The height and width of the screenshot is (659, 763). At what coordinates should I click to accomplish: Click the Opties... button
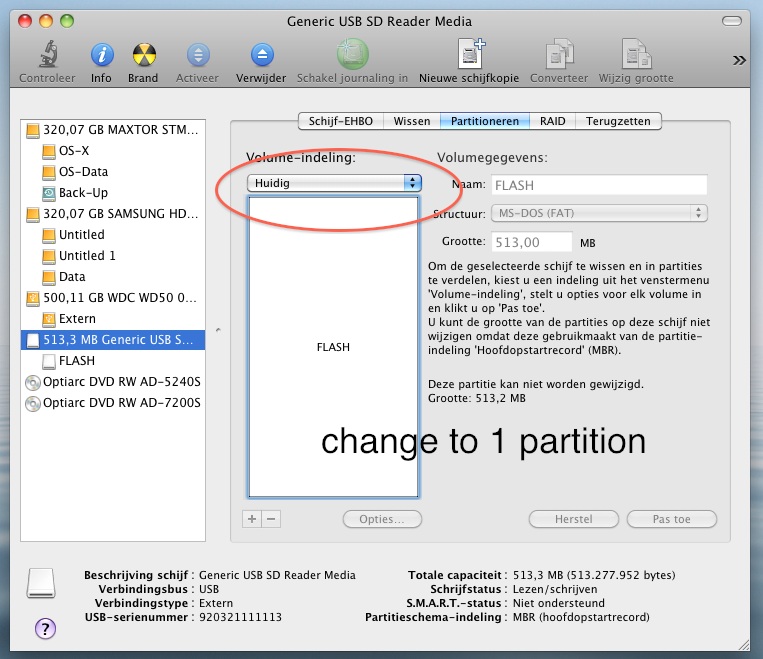[x=382, y=519]
